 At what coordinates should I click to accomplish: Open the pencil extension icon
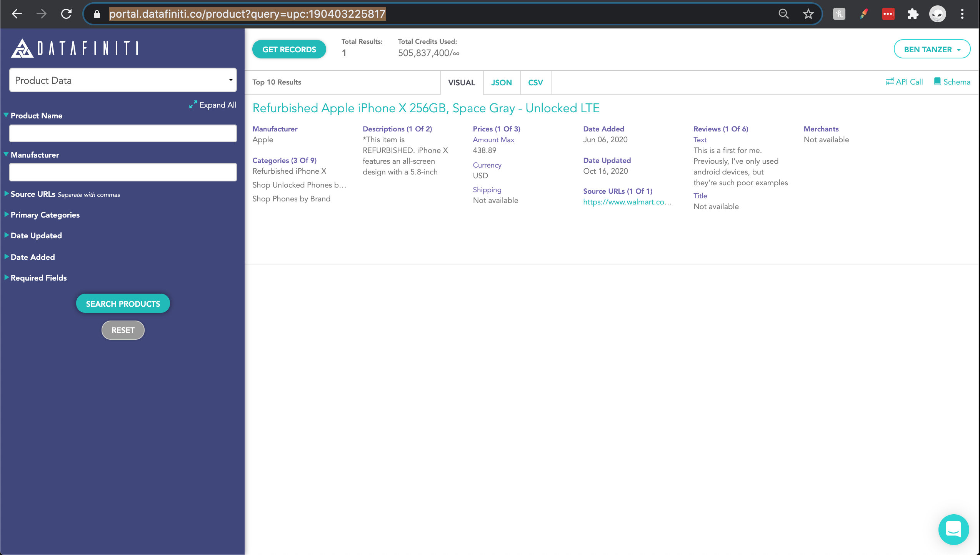point(864,14)
